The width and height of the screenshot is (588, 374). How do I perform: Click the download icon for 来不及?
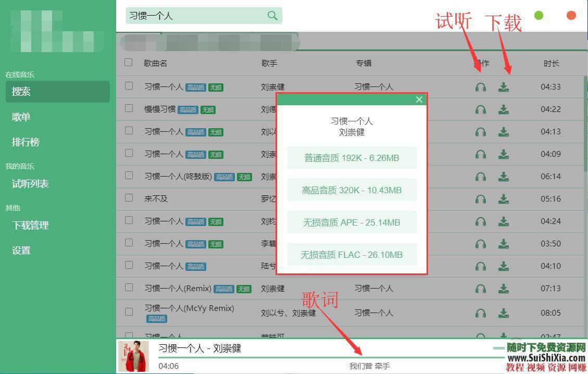[x=503, y=198]
